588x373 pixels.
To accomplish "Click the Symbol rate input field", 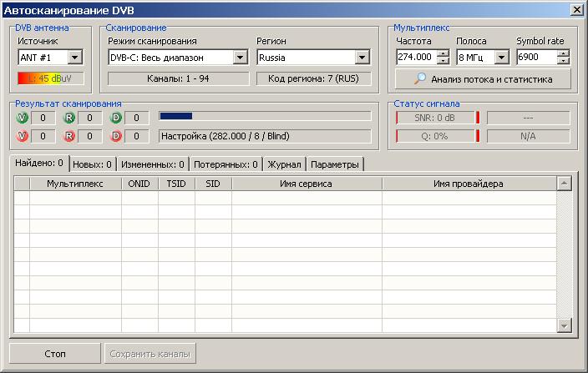I will pyautogui.click(x=535, y=58).
